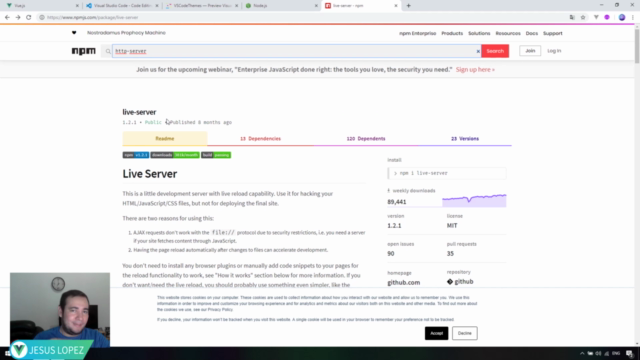Close the Visual Studio Code browser tab

157,6
